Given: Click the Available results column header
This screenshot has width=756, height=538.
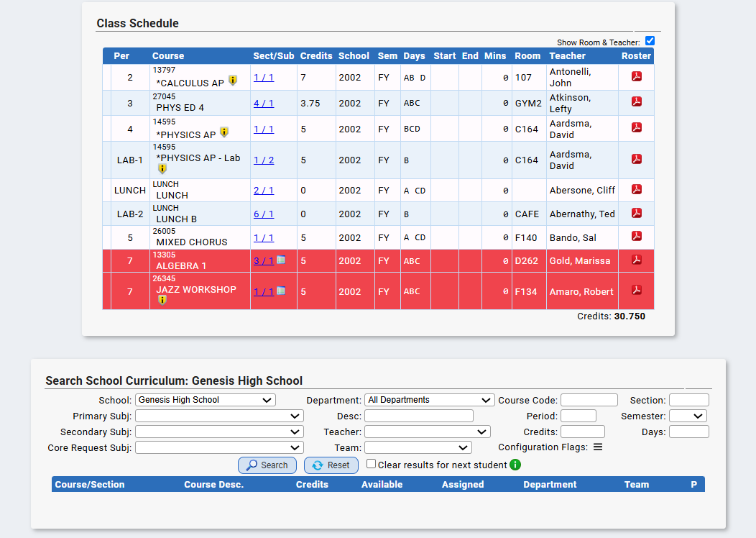Looking at the screenshot, I should click(382, 485).
